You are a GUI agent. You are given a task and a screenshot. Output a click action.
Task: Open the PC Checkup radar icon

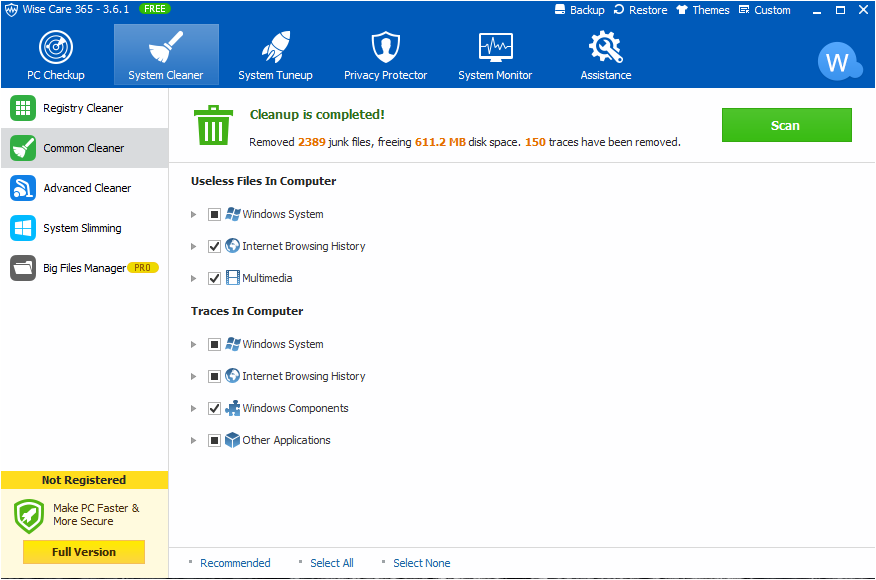(56, 47)
